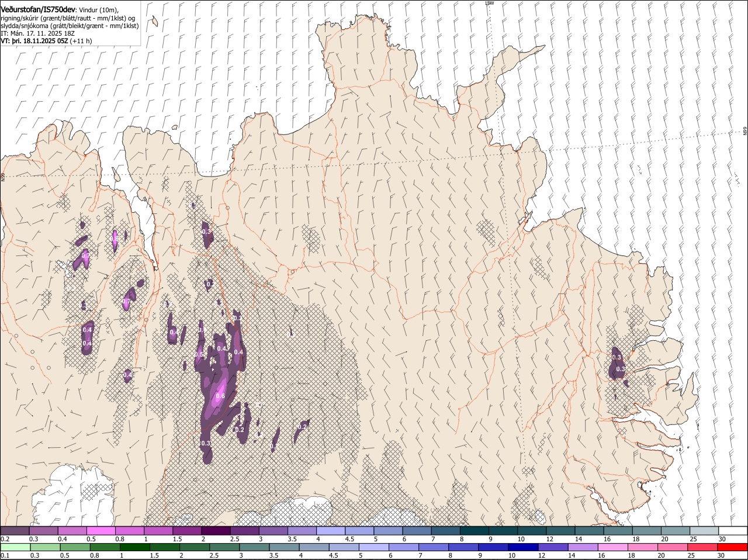748x560 pixels.
Task: Click the light green 0.3 lower legend swatch
Action: 44,547
